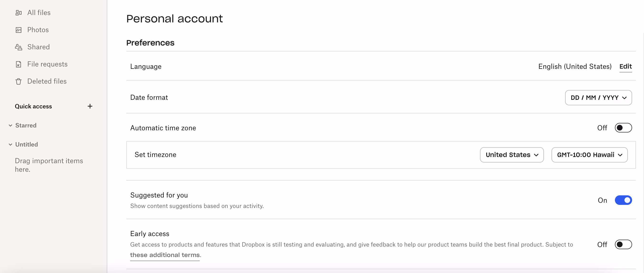Collapse the Starred section chevron
This screenshot has height=273, width=644.
pos(10,125)
